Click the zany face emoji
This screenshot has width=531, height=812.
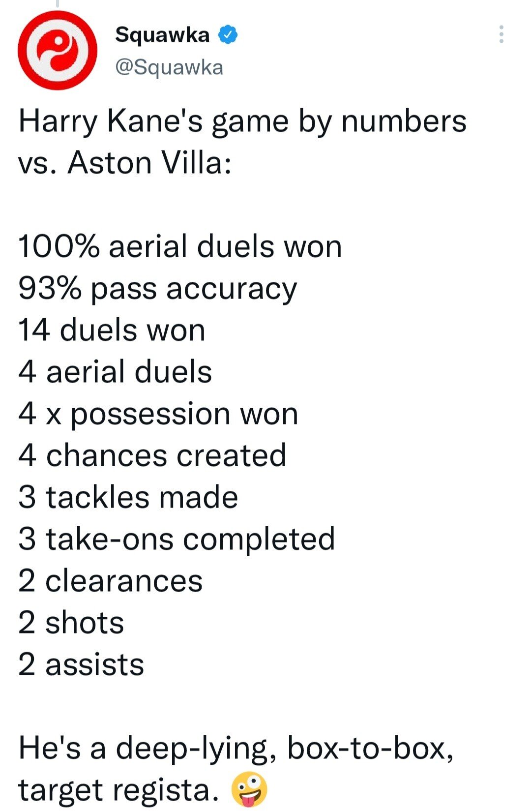click(x=250, y=789)
